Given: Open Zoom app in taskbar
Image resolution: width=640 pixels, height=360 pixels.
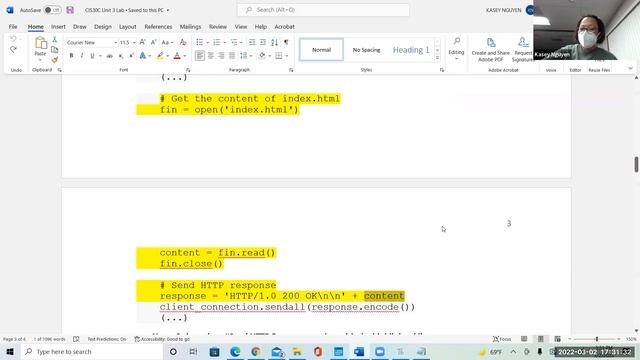Looking at the screenshot, I should click(380, 351).
